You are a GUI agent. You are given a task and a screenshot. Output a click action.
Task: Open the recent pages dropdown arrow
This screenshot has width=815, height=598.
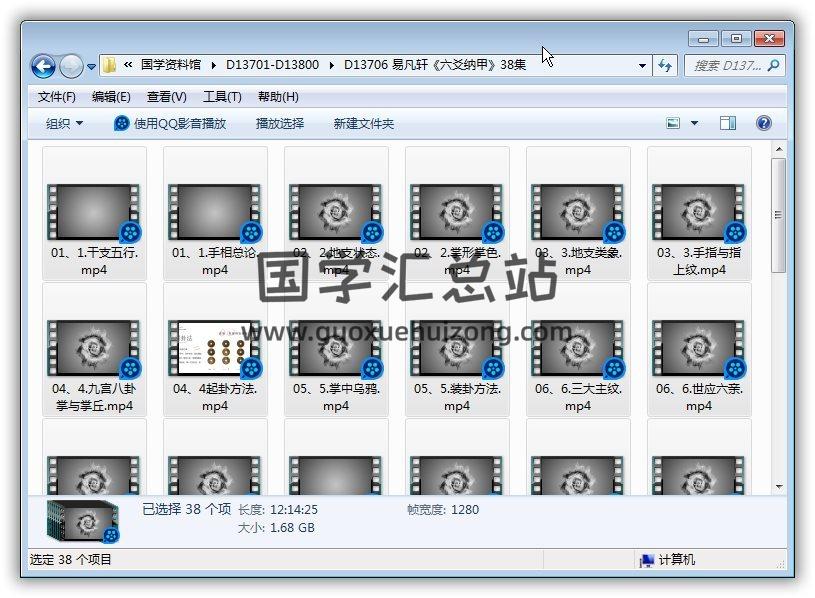[x=91, y=67]
